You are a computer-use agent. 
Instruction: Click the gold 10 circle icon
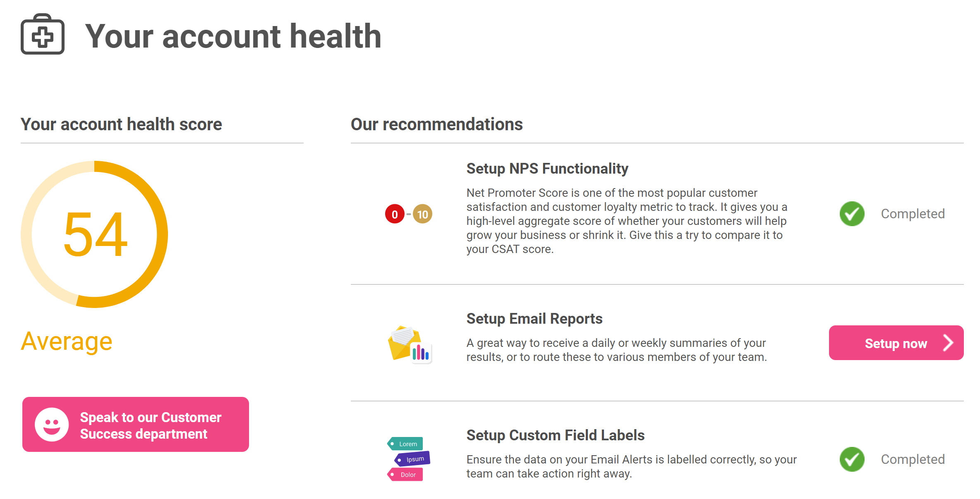pos(422,214)
